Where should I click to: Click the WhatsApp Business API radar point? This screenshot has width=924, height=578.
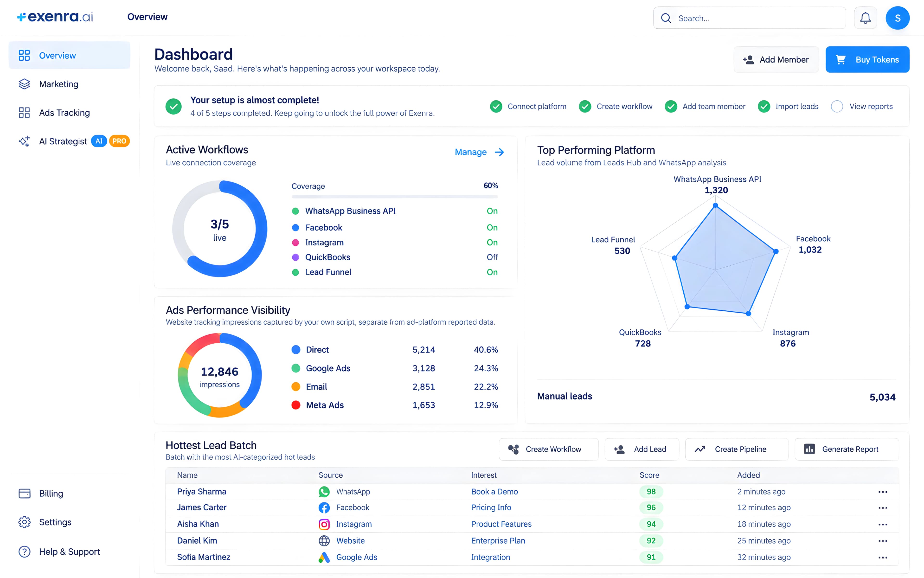click(715, 206)
